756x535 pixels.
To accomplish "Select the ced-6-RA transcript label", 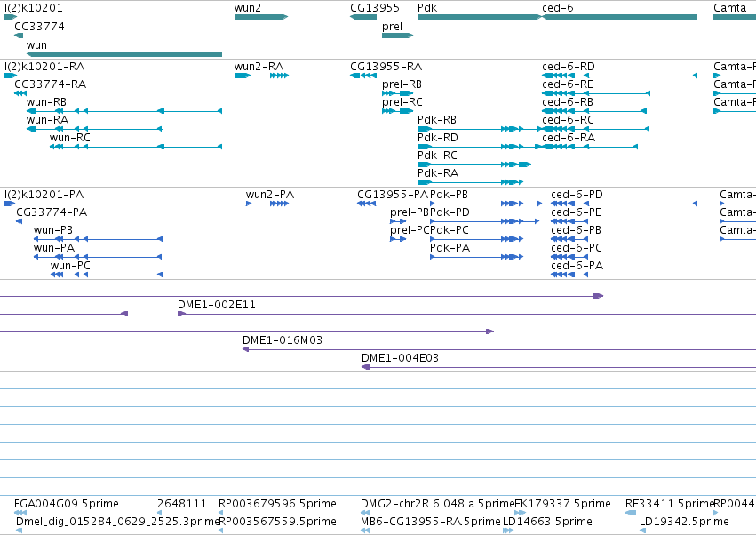I will (569, 138).
